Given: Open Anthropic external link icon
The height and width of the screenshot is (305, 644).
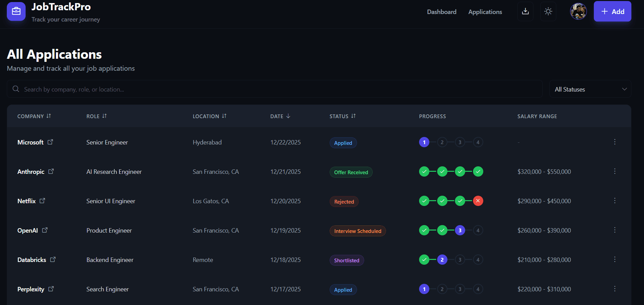Looking at the screenshot, I should [x=51, y=171].
